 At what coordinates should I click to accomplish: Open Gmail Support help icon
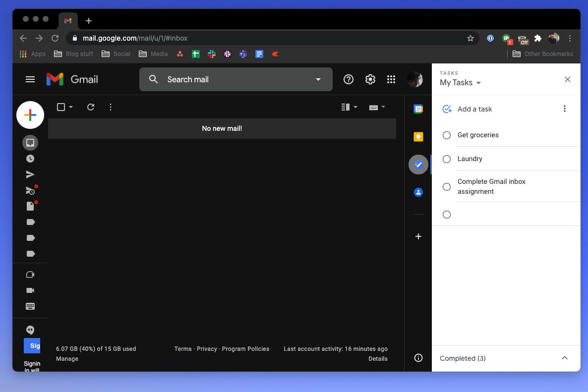349,79
